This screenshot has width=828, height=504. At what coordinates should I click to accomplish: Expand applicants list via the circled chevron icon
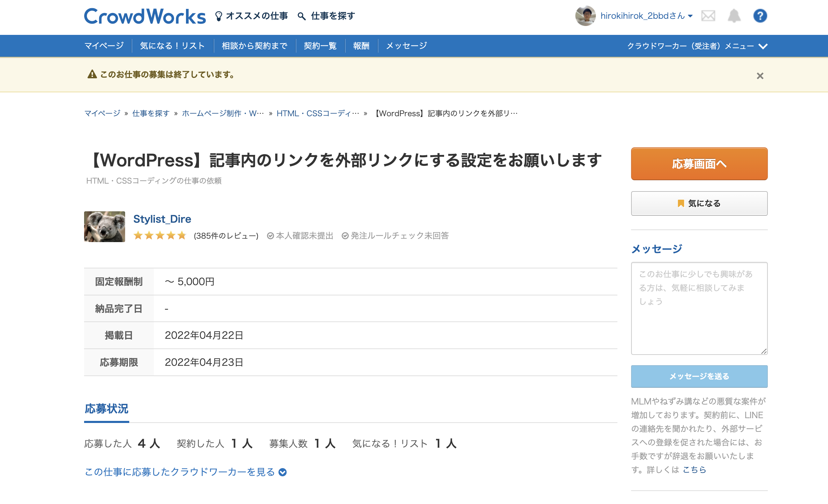283,472
